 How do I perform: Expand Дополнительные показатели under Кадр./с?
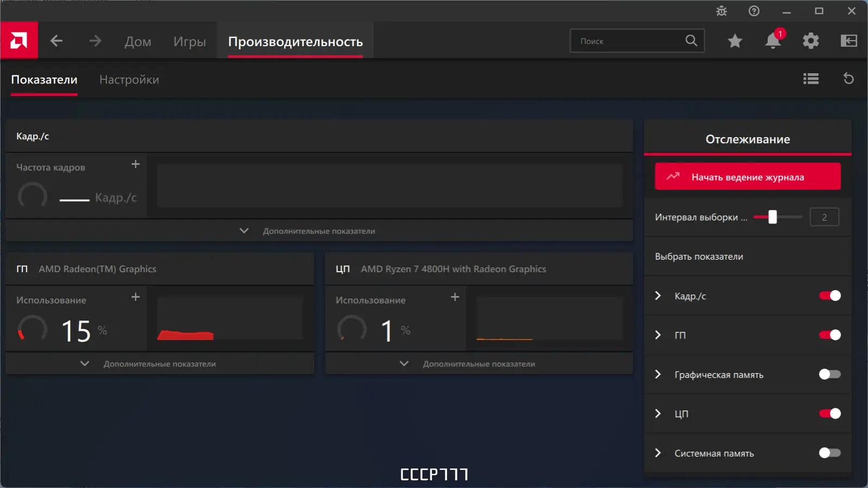point(319,231)
